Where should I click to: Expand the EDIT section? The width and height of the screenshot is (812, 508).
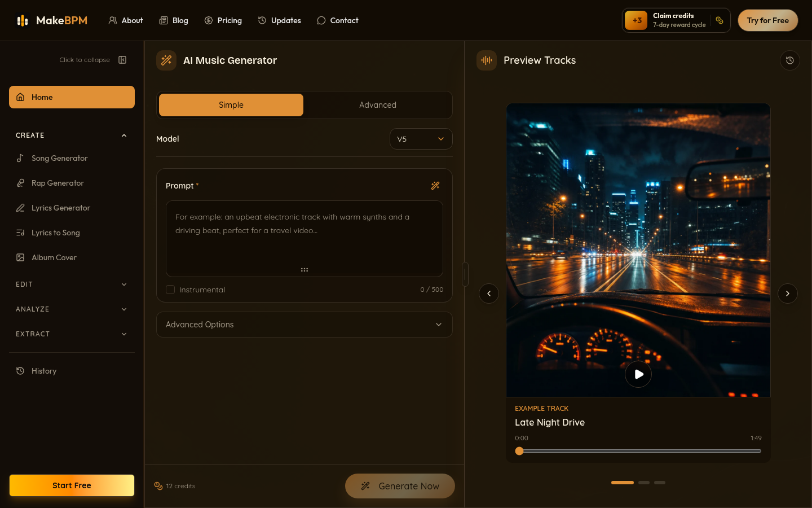[72, 284]
